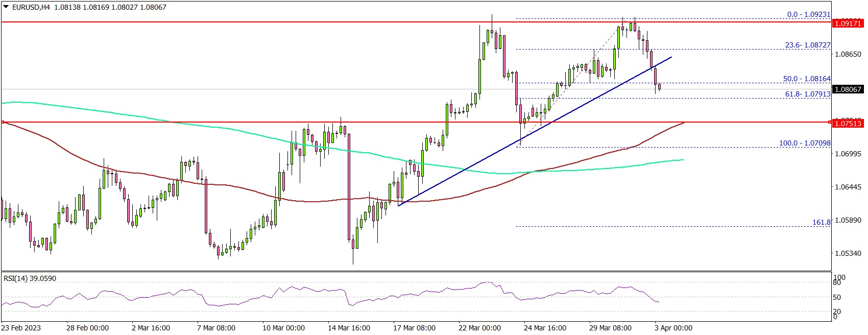Viewport: 868px width, 335px height.
Task: Click the 1.05340 price axis label
Action: [847, 254]
